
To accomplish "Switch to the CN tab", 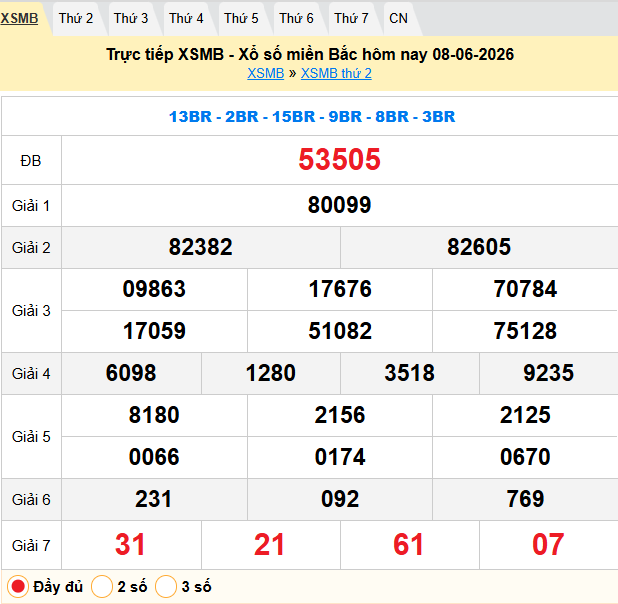I will 398,19.
